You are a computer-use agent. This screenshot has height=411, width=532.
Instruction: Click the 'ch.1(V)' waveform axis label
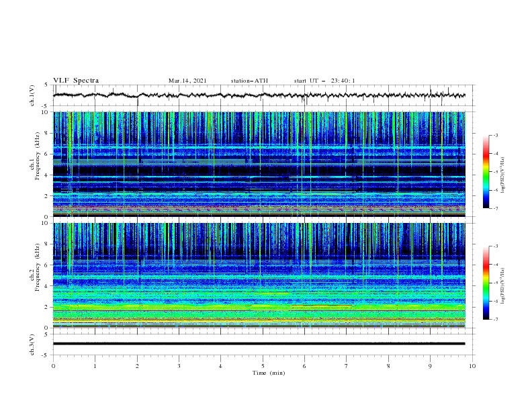pyautogui.click(x=32, y=95)
